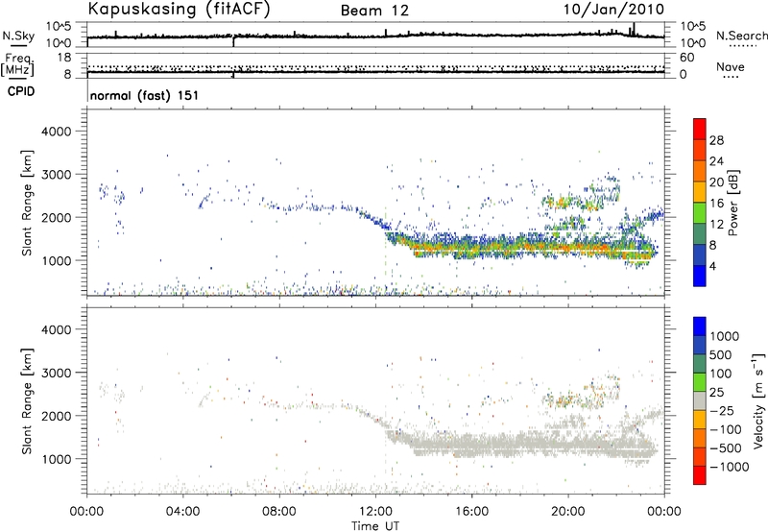The image size is (768, 532).
Task: Click the date "10/Jan/2010"
Action: 613,10
